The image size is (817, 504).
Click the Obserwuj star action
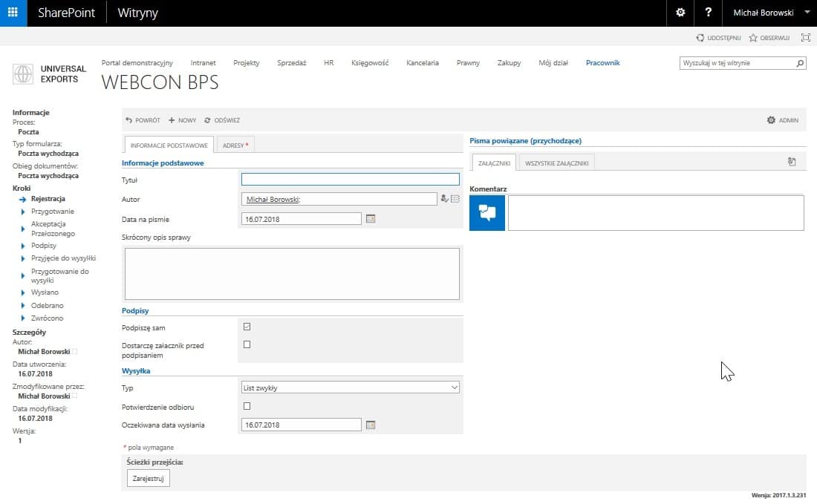pyautogui.click(x=769, y=38)
